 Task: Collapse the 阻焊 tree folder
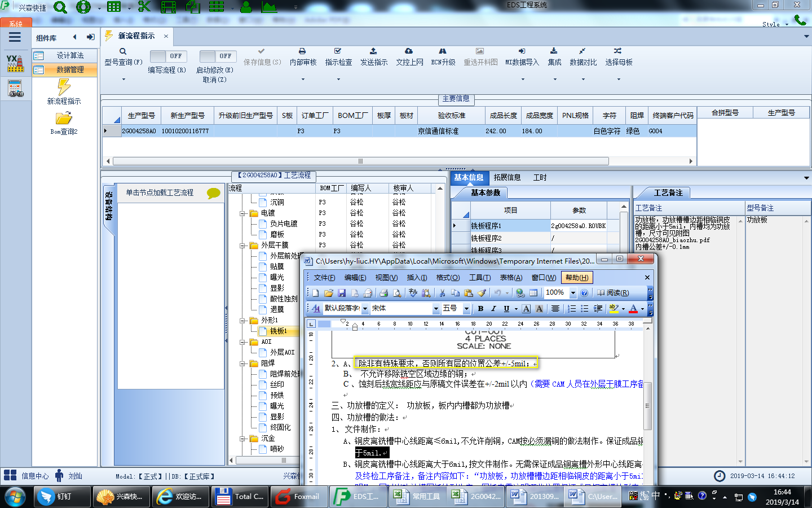tap(242, 364)
